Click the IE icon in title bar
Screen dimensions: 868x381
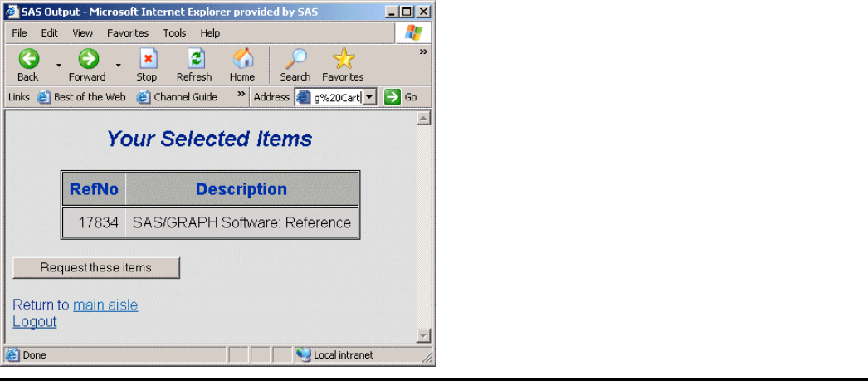click(x=12, y=12)
